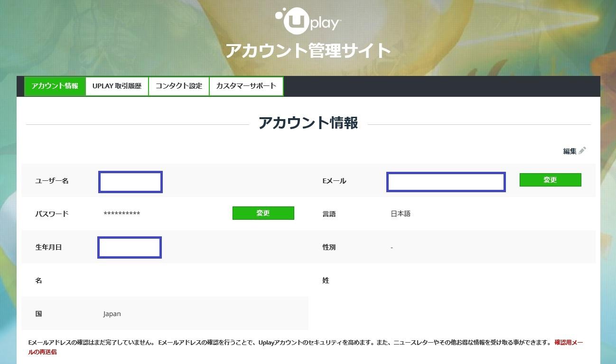Click the 言語 label

pyautogui.click(x=329, y=214)
